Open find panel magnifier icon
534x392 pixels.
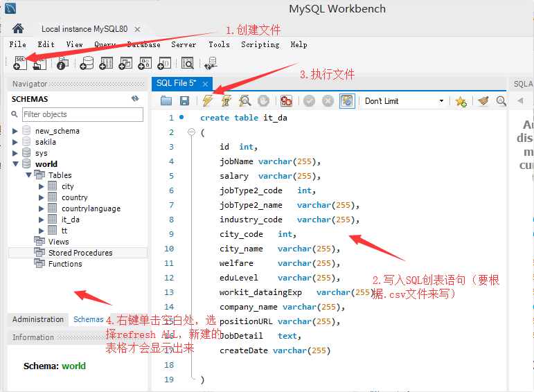(501, 101)
